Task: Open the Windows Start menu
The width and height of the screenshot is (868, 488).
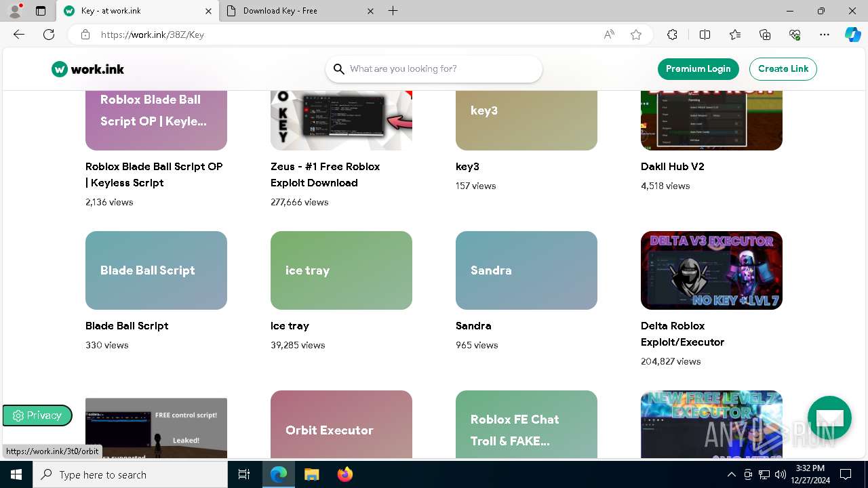Action: pos(16,474)
